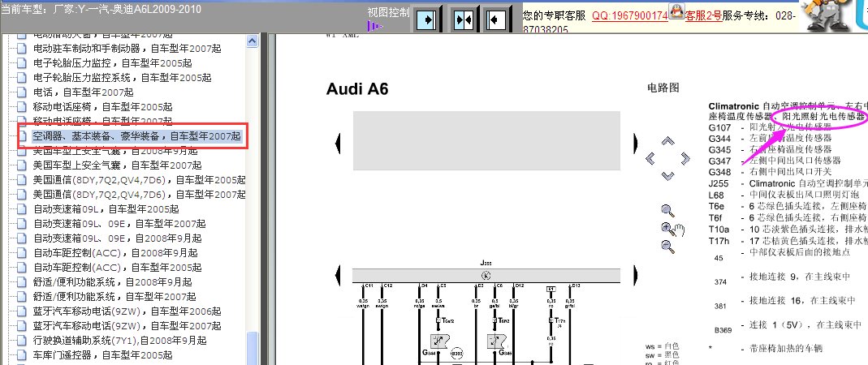This screenshot has width=868, height=365.
Task: Click the lower left black triangle beside J255 bar
Action: click(339, 274)
